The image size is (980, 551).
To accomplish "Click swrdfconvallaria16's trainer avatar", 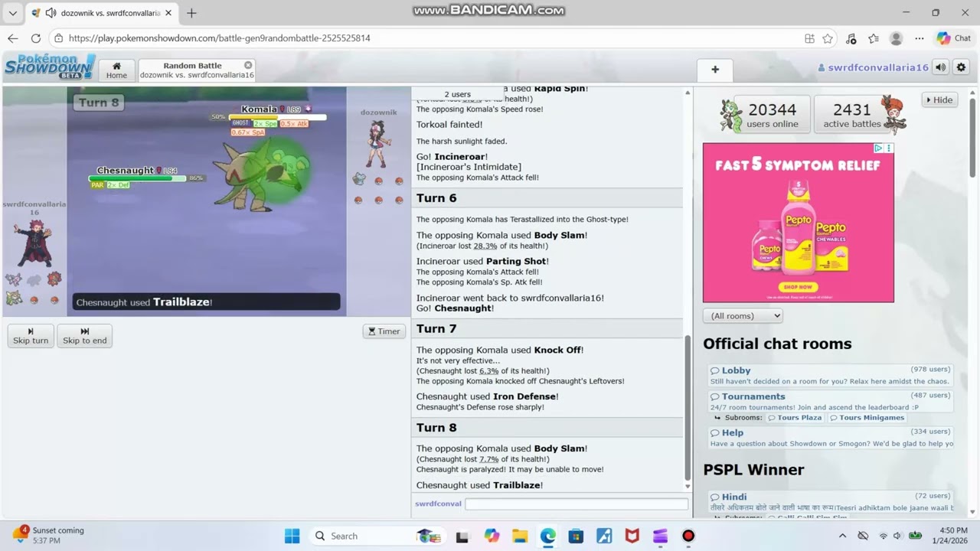I will coord(34,242).
